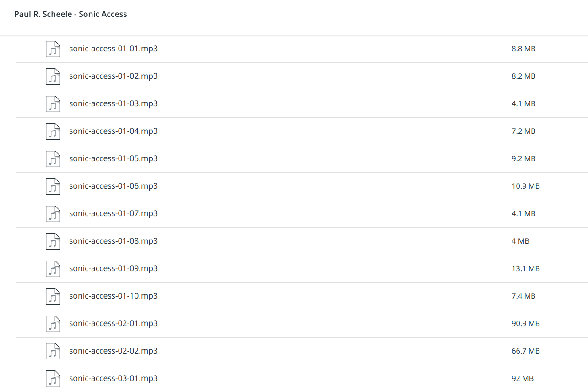Click the audio icon for sonic-access-01-07.mp3

(x=53, y=214)
